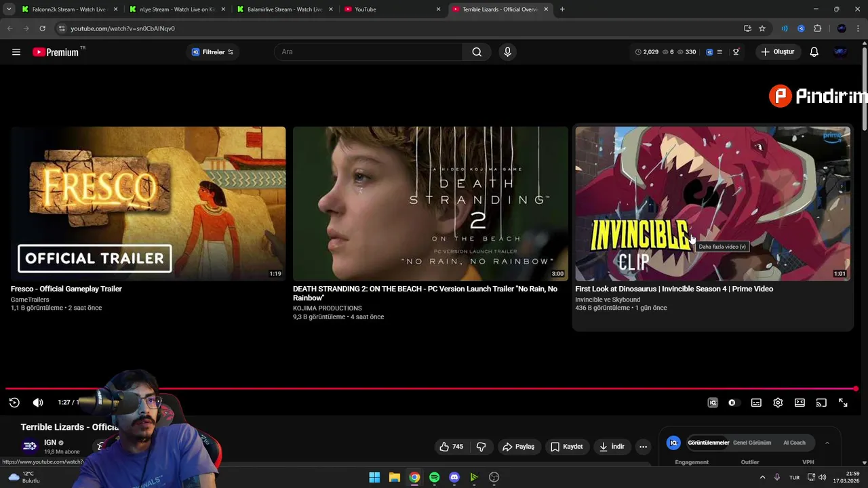Screen dimensions: 868x488
Task: Click the search magnifier button
Action: pos(477,52)
